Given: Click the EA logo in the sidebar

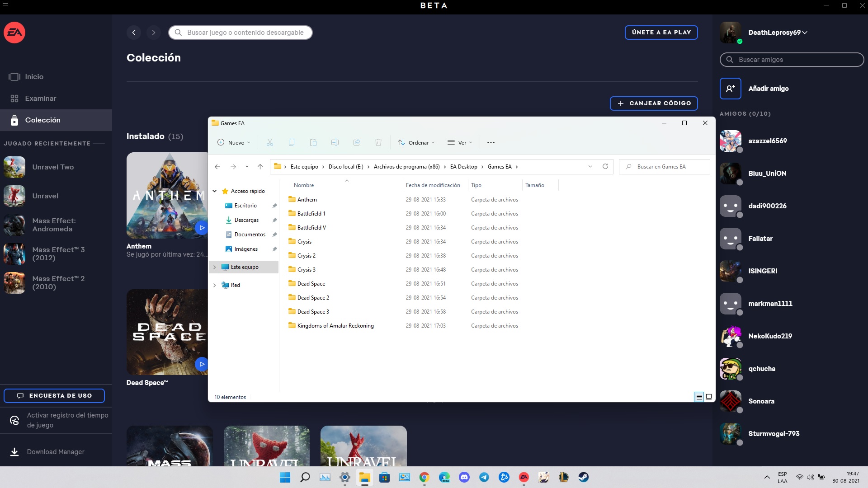Looking at the screenshot, I should click(14, 33).
